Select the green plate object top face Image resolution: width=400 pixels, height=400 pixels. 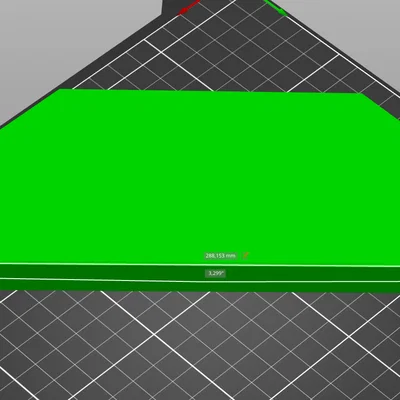[x=200, y=177]
